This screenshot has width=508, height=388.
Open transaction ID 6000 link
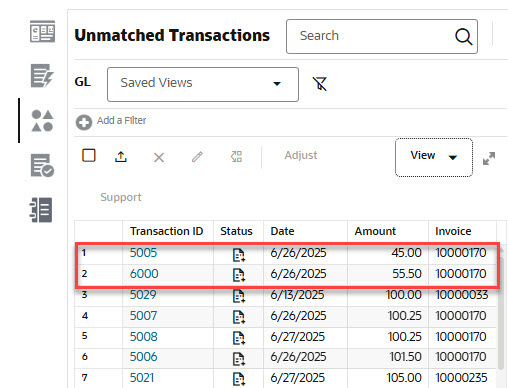point(144,274)
